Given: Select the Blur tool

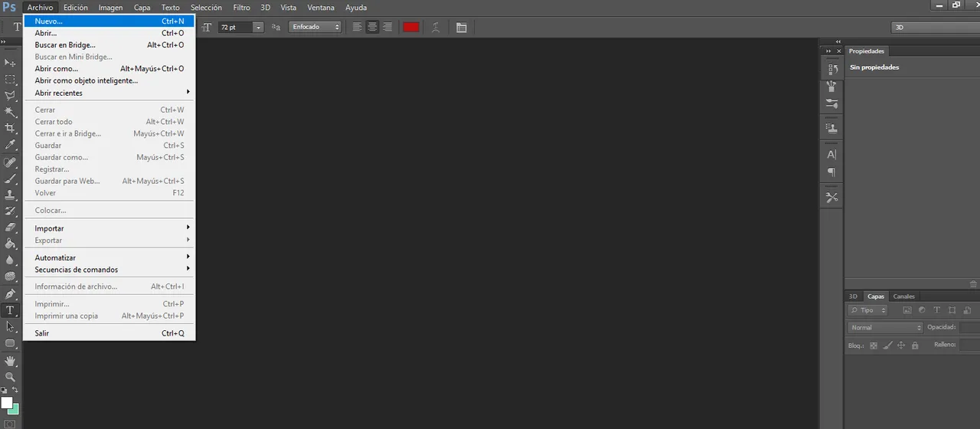Looking at the screenshot, I should click(11, 260).
